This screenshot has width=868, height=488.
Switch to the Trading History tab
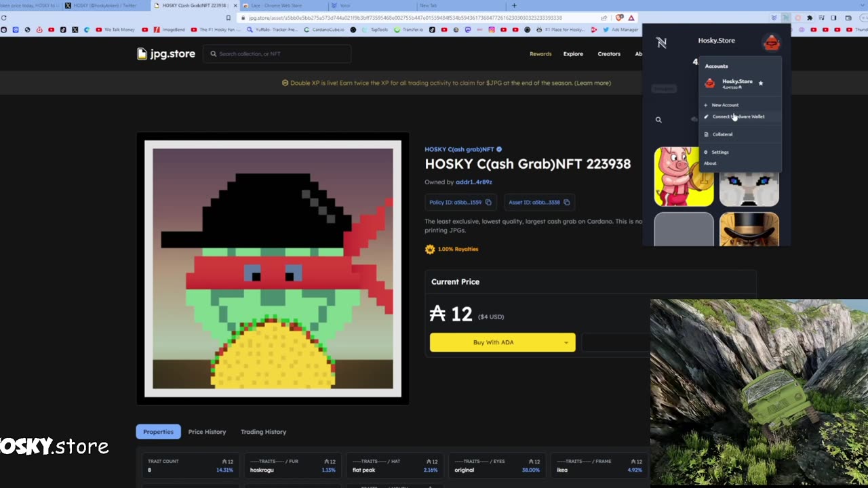tap(263, 432)
